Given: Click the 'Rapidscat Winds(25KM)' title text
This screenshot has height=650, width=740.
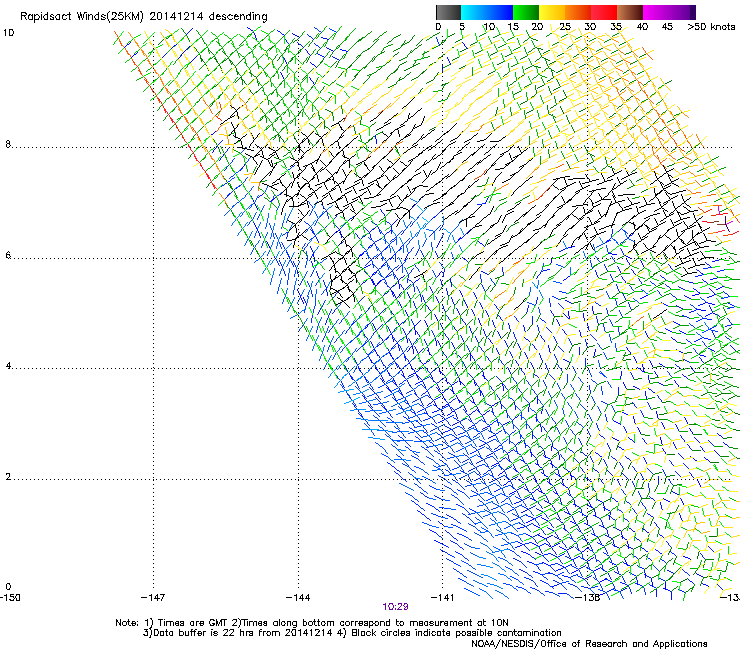Looking at the screenshot, I should tap(82, 17).
